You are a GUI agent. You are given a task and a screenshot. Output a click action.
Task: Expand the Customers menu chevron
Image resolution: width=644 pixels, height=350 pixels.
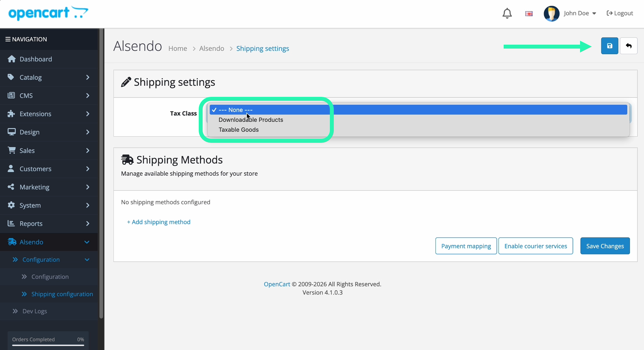88,169
